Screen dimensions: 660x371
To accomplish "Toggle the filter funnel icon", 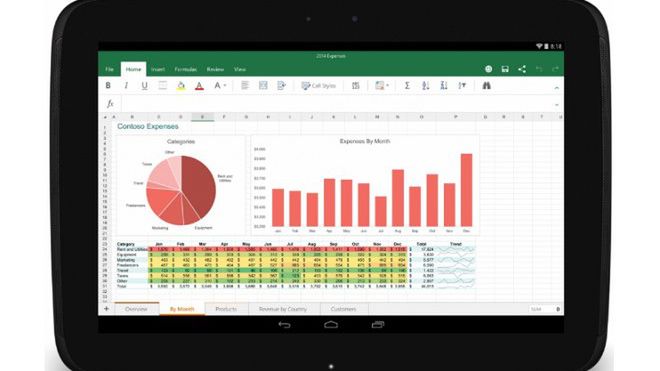I will point(462,85).
